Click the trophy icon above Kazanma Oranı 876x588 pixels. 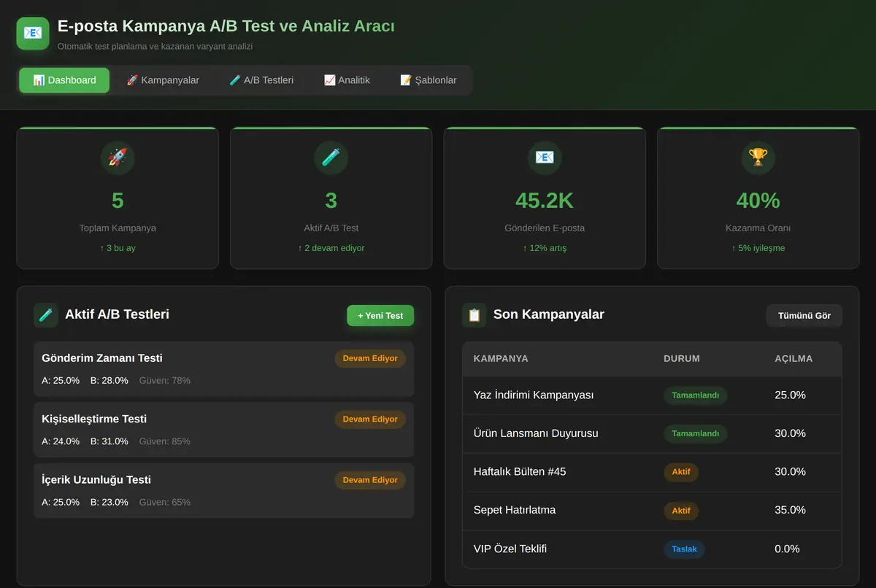point(758,158)
